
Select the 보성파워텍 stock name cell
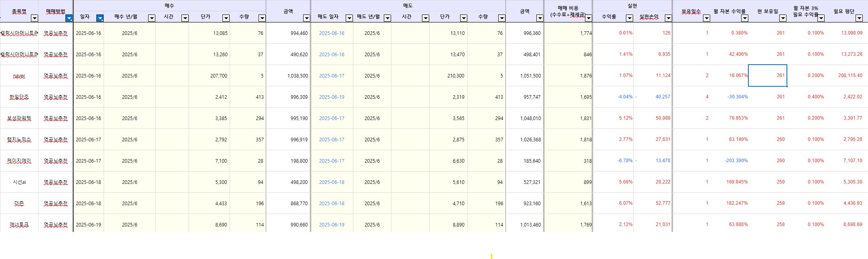(19, 118)
